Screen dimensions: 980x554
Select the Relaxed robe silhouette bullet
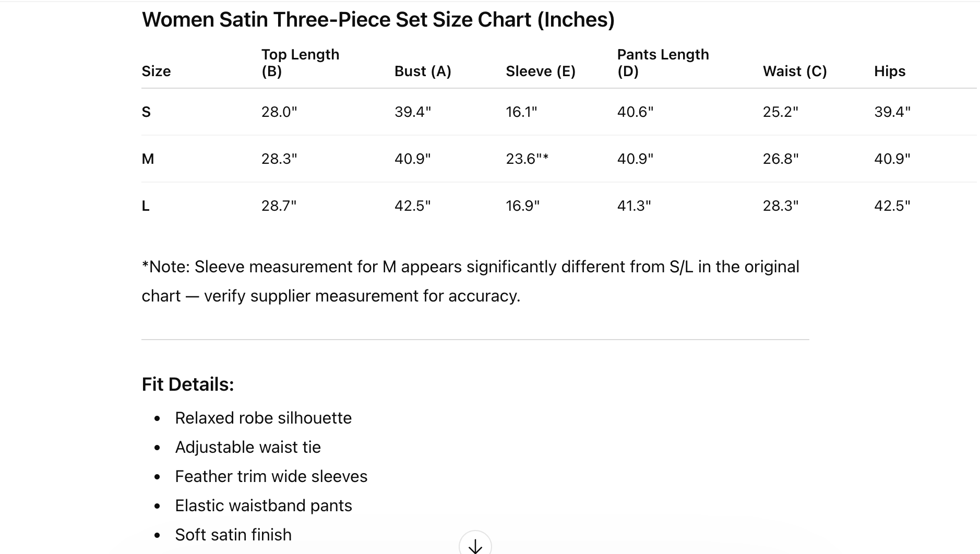[263, 418]
